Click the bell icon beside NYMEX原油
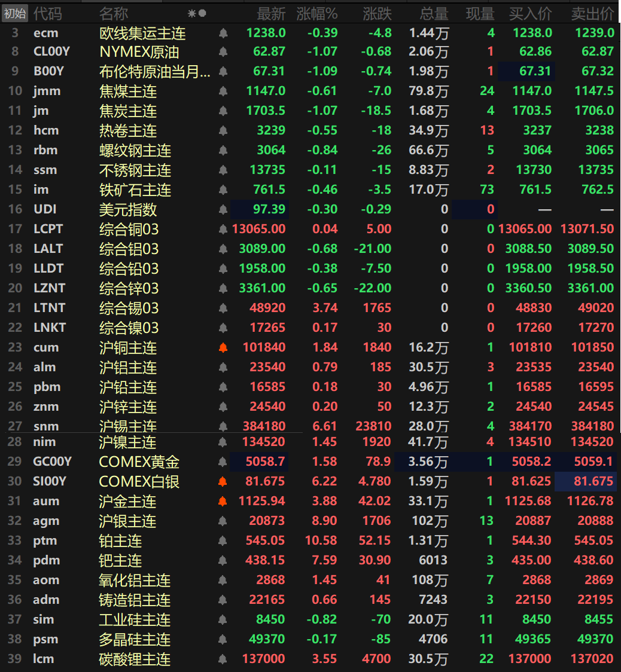621x672 pixels. [x=223, y=52]
